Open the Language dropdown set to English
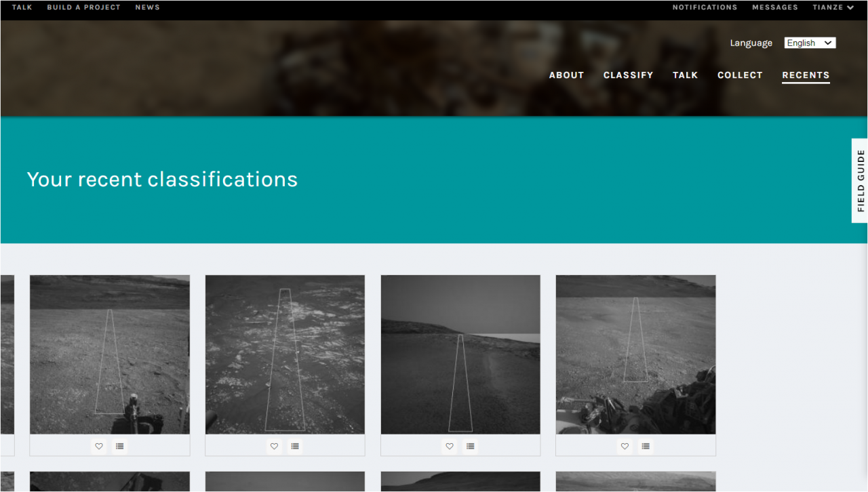868x492 pixels. click(x=810, y=43)
